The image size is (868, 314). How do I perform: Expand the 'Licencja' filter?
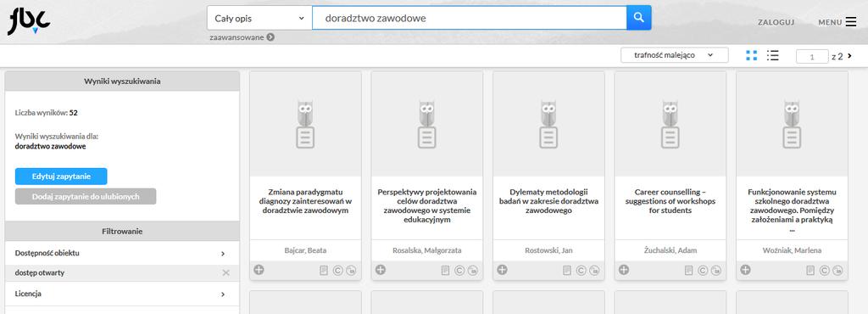pos(122,294)
